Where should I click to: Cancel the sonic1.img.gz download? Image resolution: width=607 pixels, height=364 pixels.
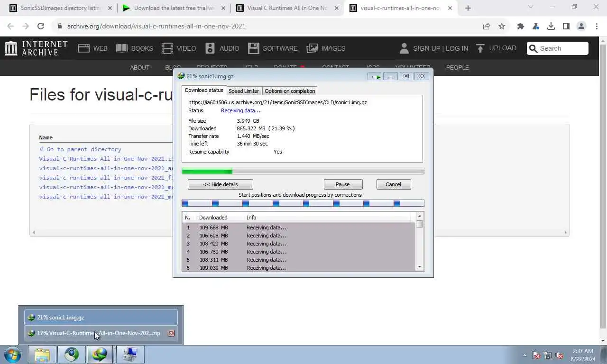393,184
